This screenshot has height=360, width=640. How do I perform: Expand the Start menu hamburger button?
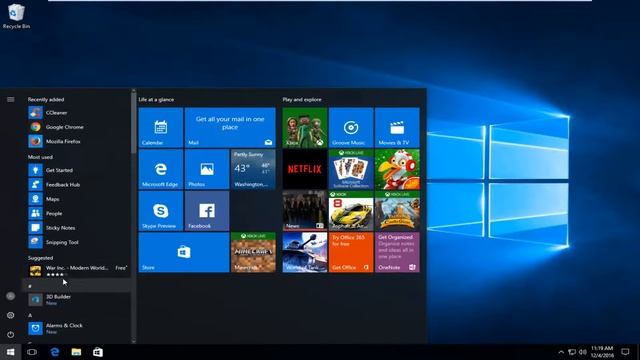coord(11,100)
